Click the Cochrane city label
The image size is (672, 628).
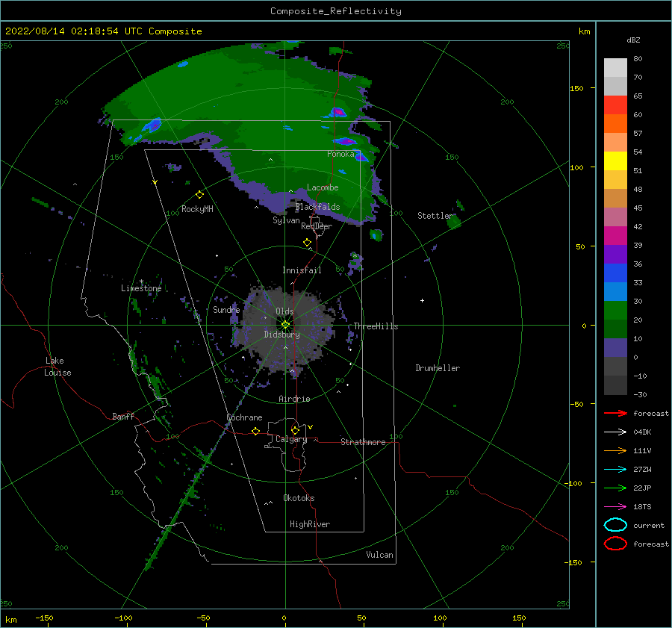[x=244, y=417]
